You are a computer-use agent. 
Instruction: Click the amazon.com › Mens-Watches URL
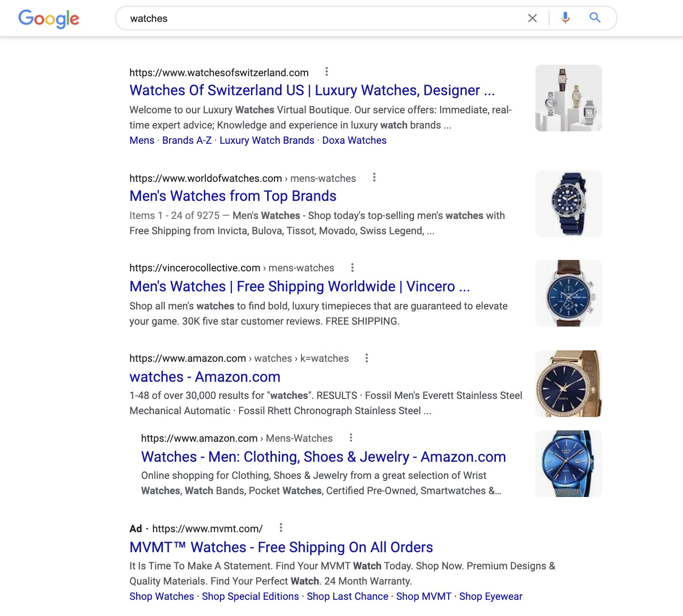click(237, 438)
